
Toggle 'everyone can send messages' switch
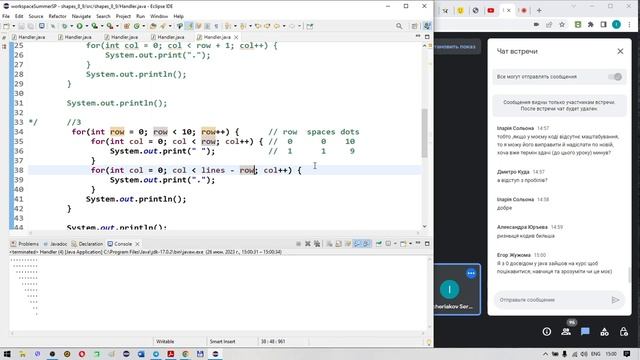[x=615, y=77]
